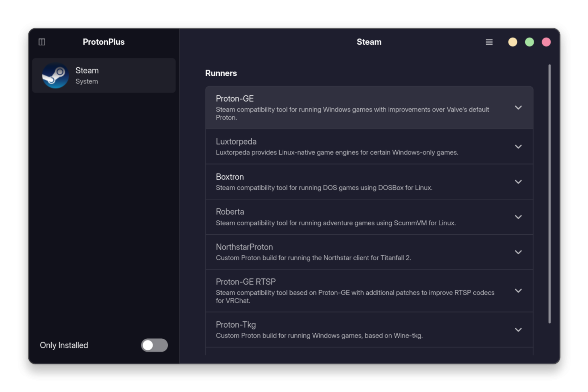Image resolution: width=588 pixels, height=392 pixels.
Task: Expand the Boxtron runner details
Action: pyautogui.click(x=519, y=182)
